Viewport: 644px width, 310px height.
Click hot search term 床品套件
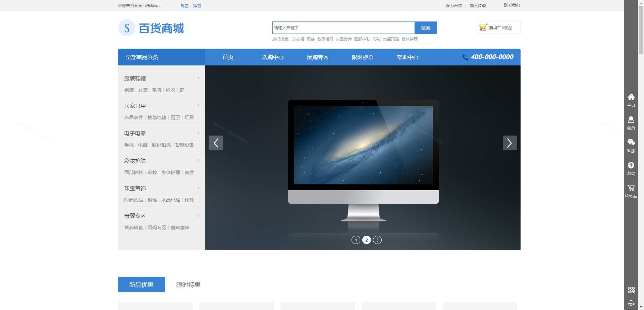pyautogui.click(x=343, y=39)
